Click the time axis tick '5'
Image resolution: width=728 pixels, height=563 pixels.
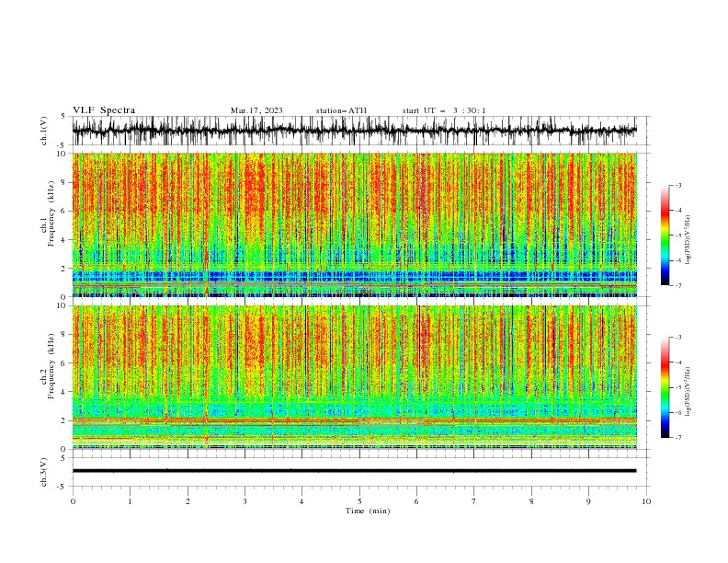pos(359,501)
